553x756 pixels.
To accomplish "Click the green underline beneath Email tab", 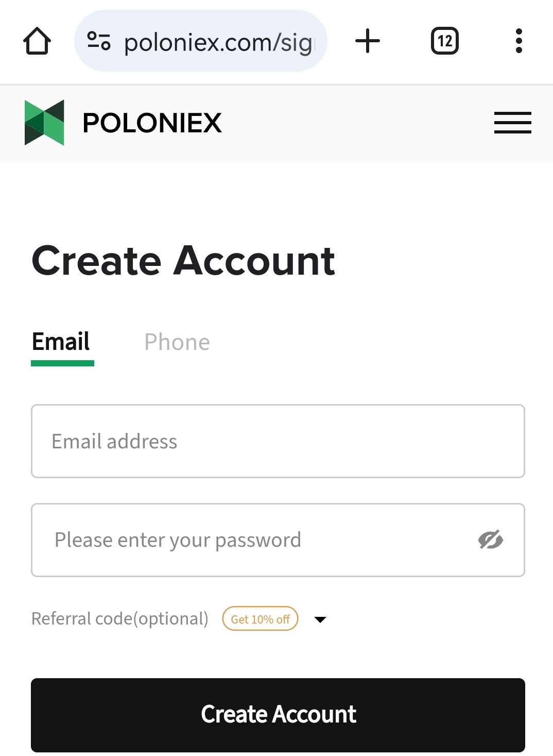I will [62, 363].
